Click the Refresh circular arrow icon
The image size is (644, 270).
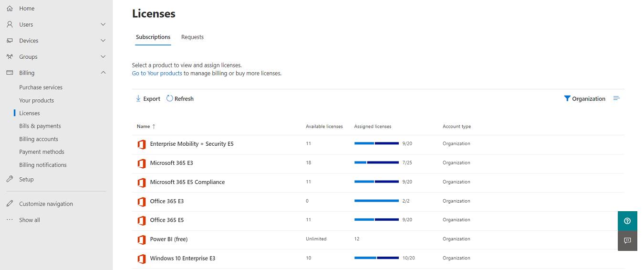[x=169, y=98]
